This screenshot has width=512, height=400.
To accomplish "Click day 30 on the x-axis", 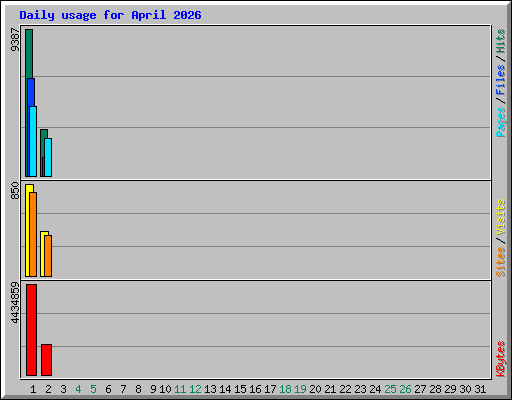I will click(x=465, y=389).
